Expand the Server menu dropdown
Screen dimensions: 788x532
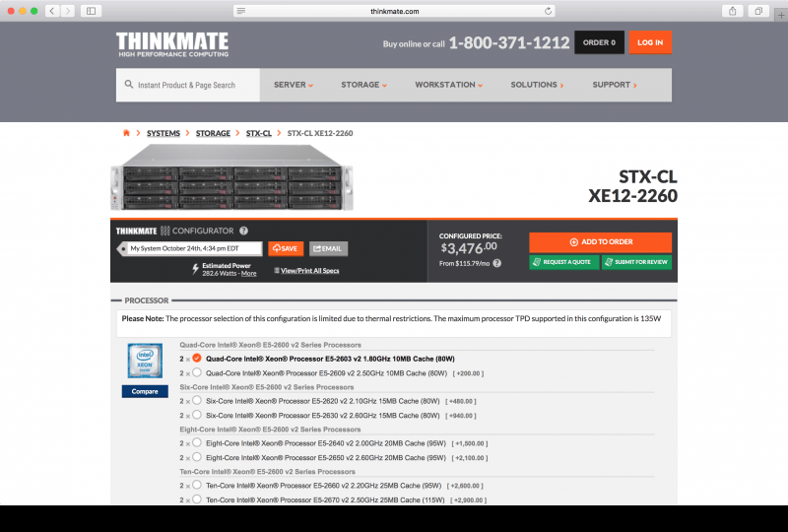click(x=293, y=85)
